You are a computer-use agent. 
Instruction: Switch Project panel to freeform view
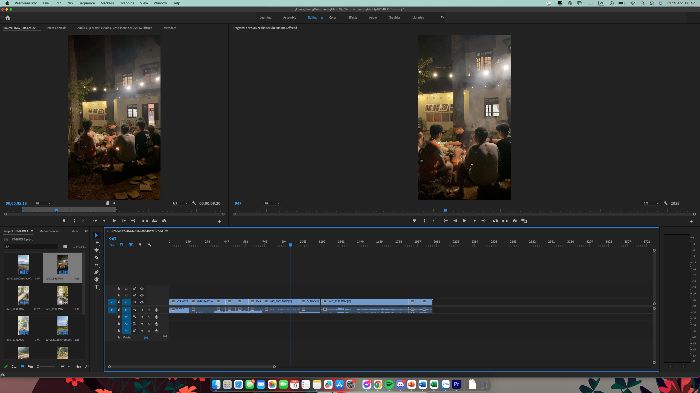tap(30, 367)
